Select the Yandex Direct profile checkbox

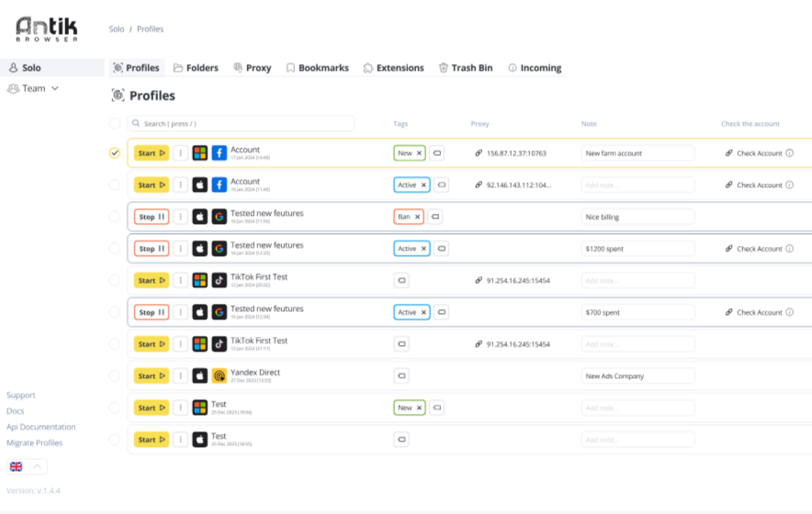[x=115, y=376]
